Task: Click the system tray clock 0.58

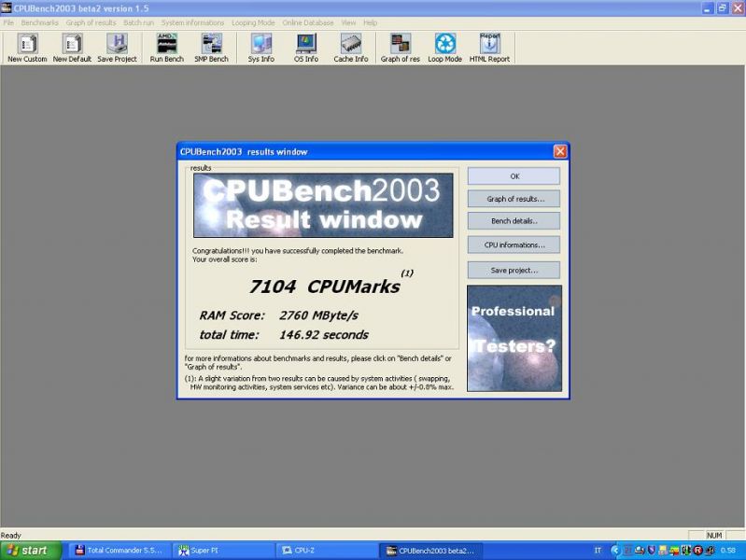Action: coord(728,551)
